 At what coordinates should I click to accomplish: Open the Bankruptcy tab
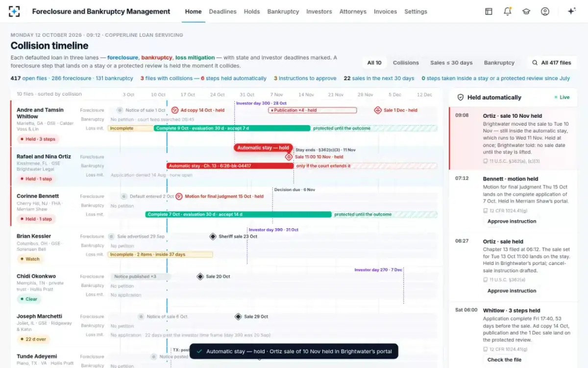point(283,11)
